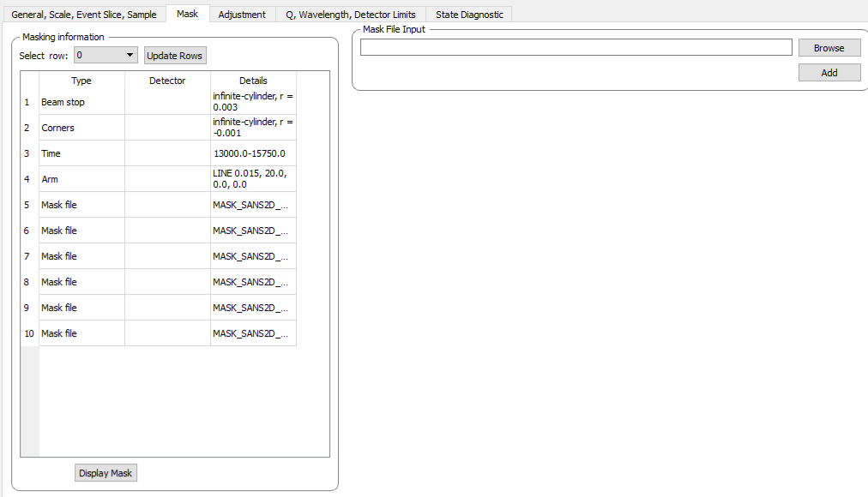Switch to the General, Scale, Event Slice, Sample tab
Image resolution: width=868 pixels, height=497 pixels.
(x=84, y=15)
